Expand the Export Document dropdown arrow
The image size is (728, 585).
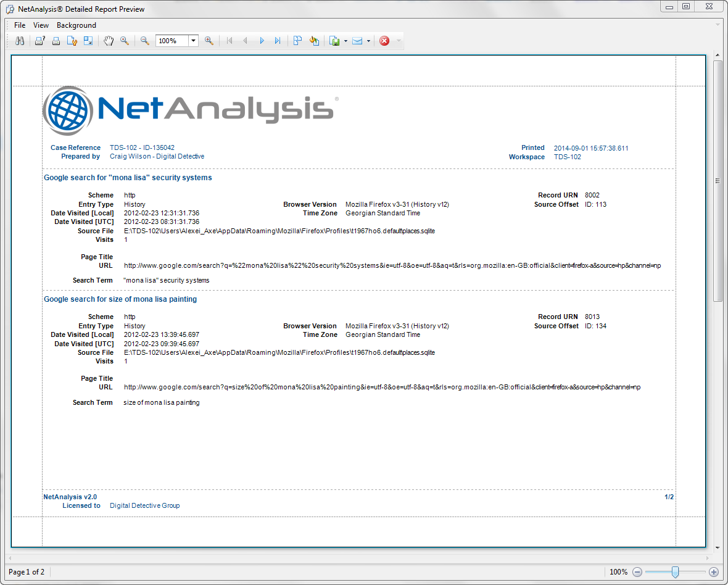(345, 41)
